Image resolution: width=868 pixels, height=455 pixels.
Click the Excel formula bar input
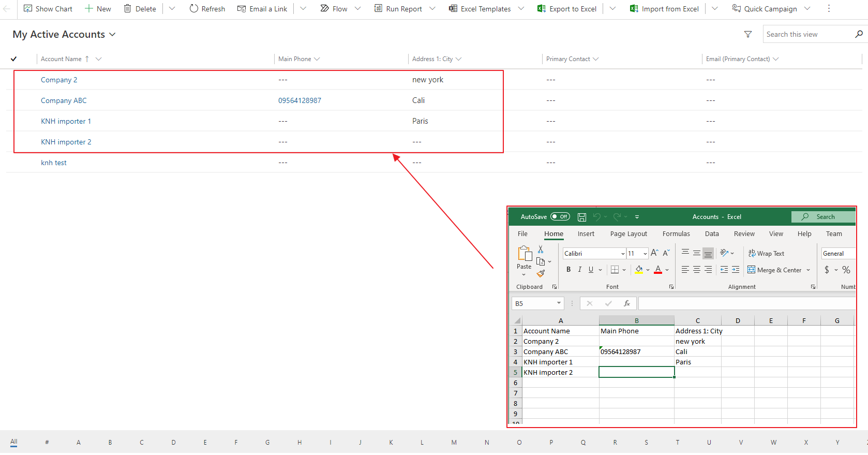pyautogui.click(x=747, y=303)
